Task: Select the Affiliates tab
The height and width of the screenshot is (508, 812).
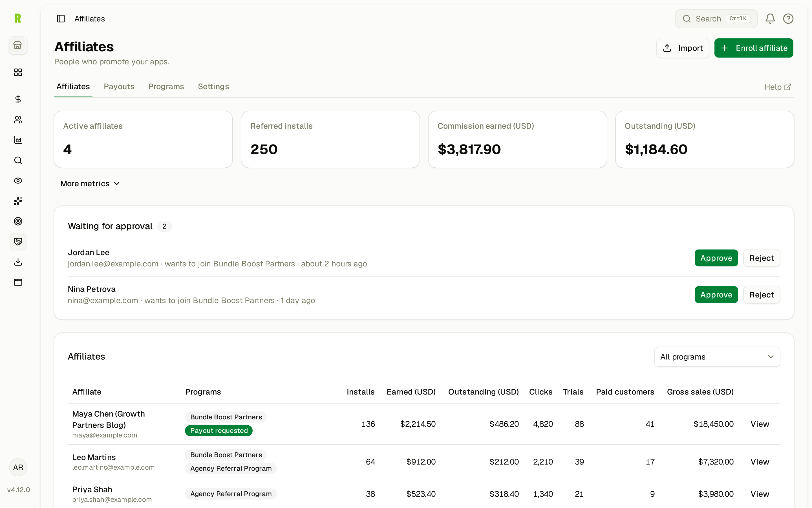Action: 73,87
